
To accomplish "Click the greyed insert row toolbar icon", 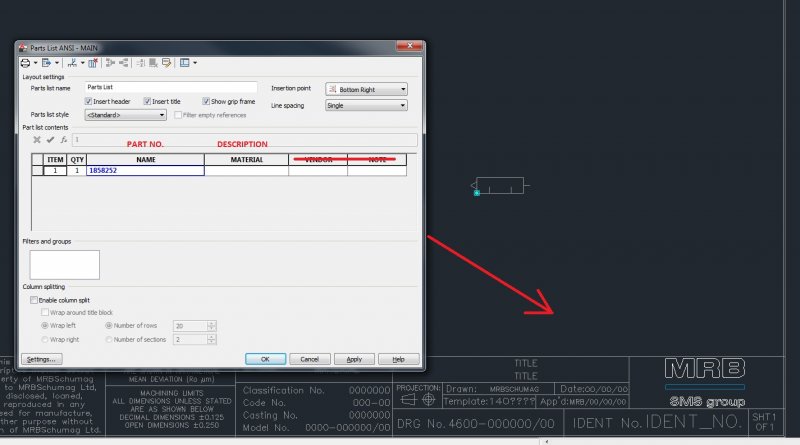I will (x=141, y=63).
